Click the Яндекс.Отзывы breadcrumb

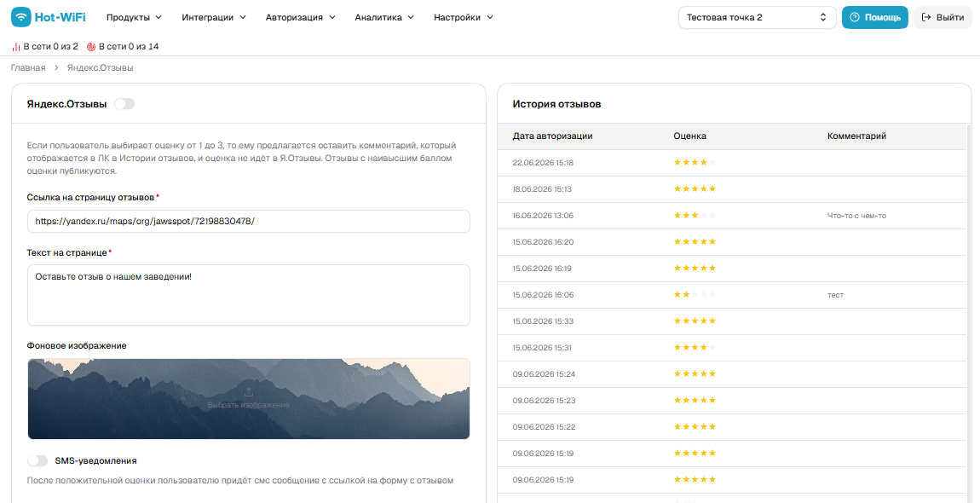coord(100,67)
